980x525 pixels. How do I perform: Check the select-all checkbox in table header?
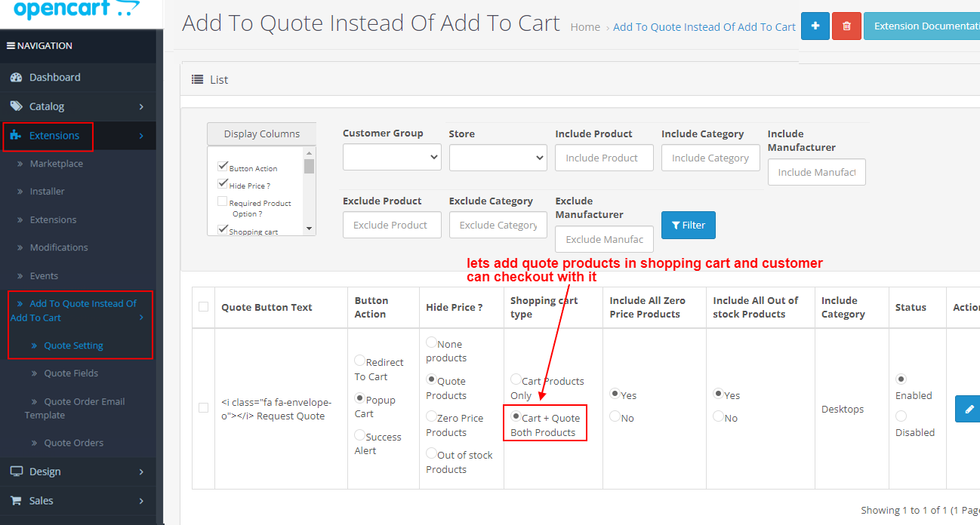tap(203, 307)
